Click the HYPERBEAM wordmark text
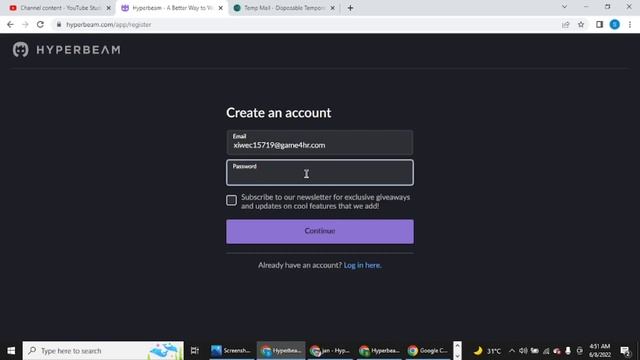640x360 pixels. [x=78, y=50]
